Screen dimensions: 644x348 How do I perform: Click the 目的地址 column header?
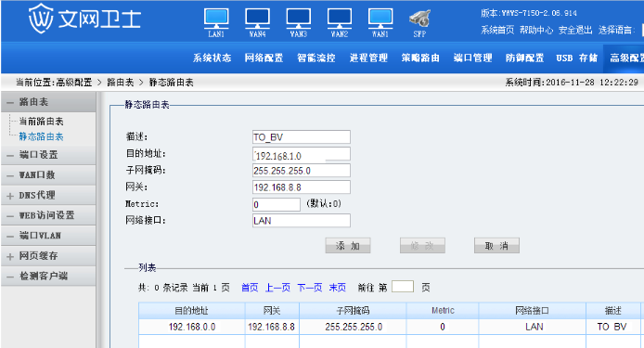[192, 311]
